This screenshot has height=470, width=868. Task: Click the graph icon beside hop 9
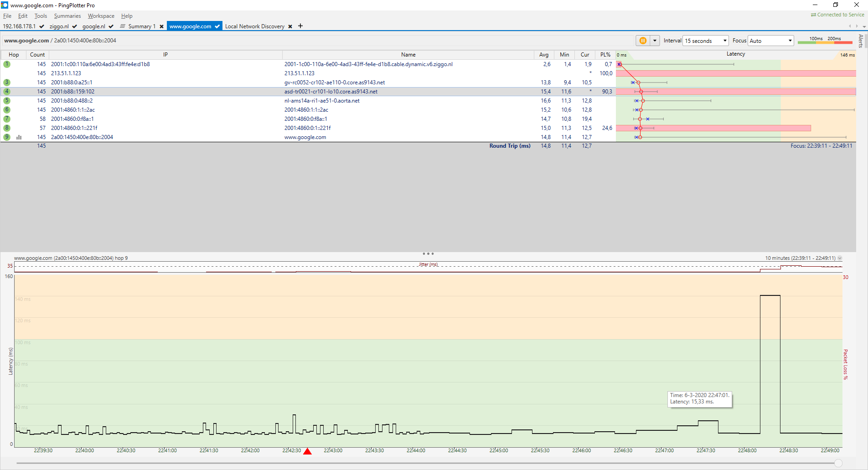coord(19,137)
